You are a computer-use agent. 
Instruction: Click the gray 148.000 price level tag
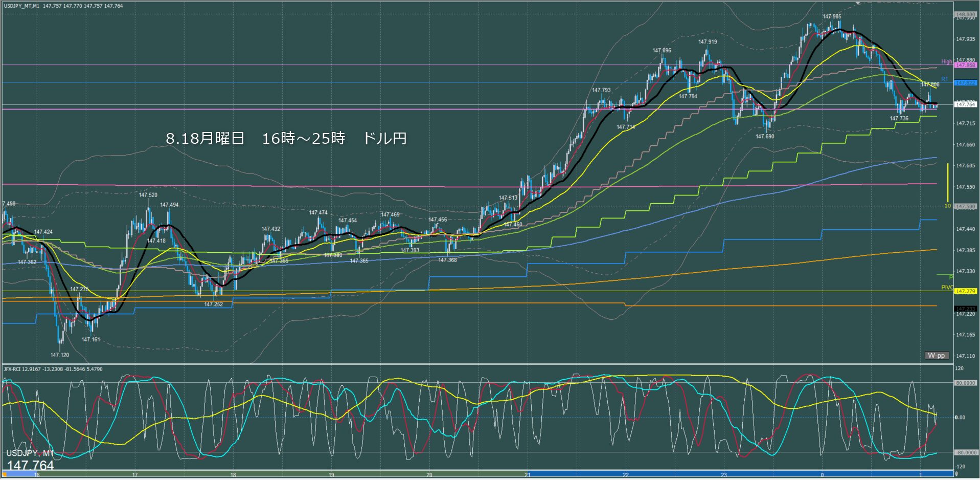click(965, 15)
